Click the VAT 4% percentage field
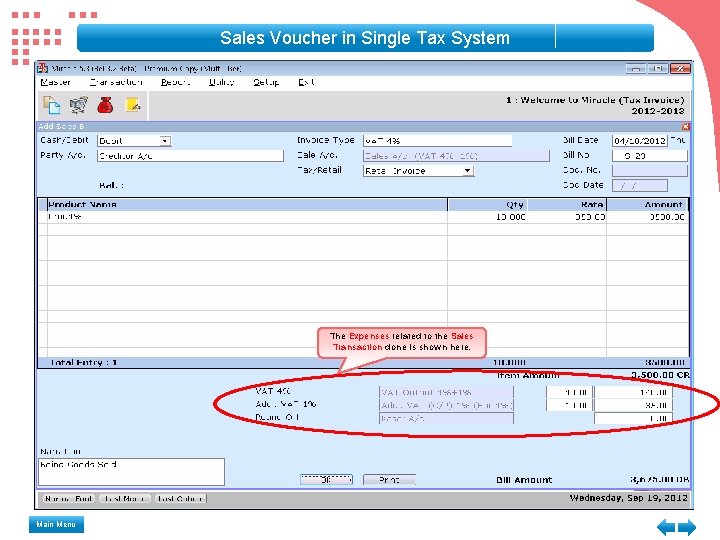Screen dimensions: 720x540 569,393
